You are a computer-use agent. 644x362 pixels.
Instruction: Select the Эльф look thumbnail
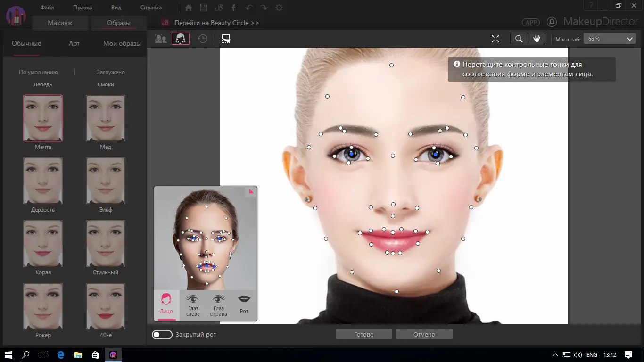click(x=106, y=181)
